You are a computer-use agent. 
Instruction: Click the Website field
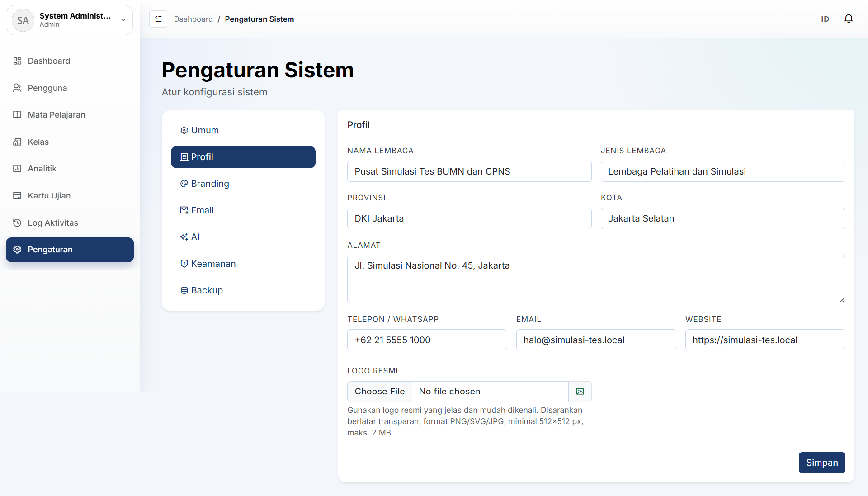pyautogui.click(x=765, y=340)
